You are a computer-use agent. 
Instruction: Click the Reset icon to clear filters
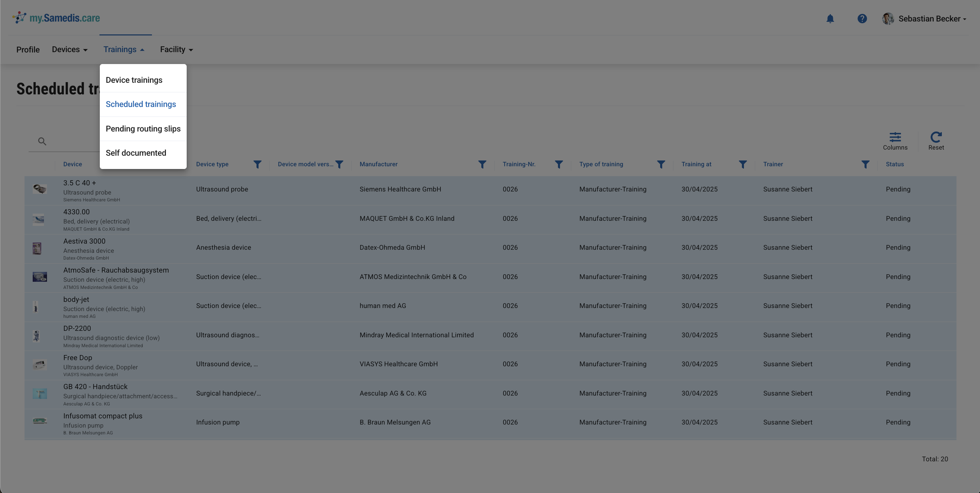936,137
